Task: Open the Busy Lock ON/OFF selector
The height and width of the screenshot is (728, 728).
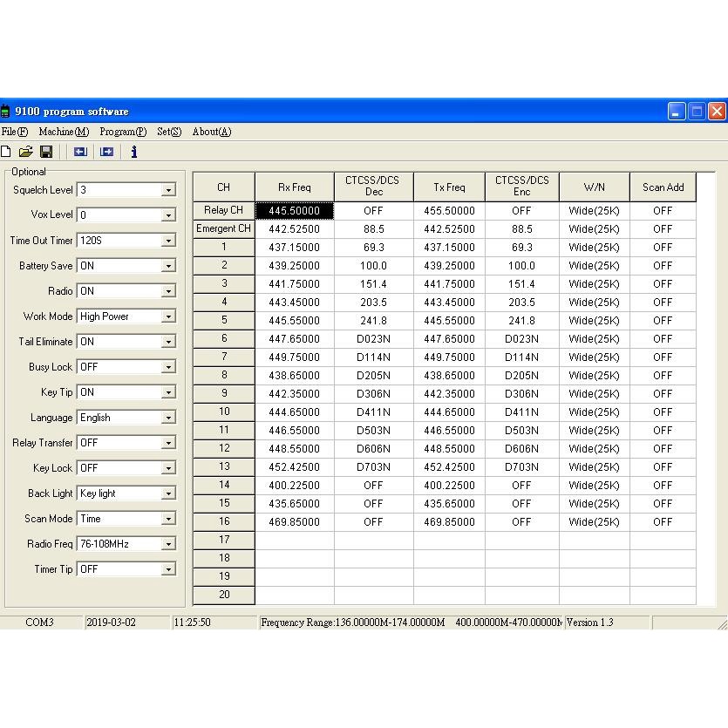Action: coord(168,367)
